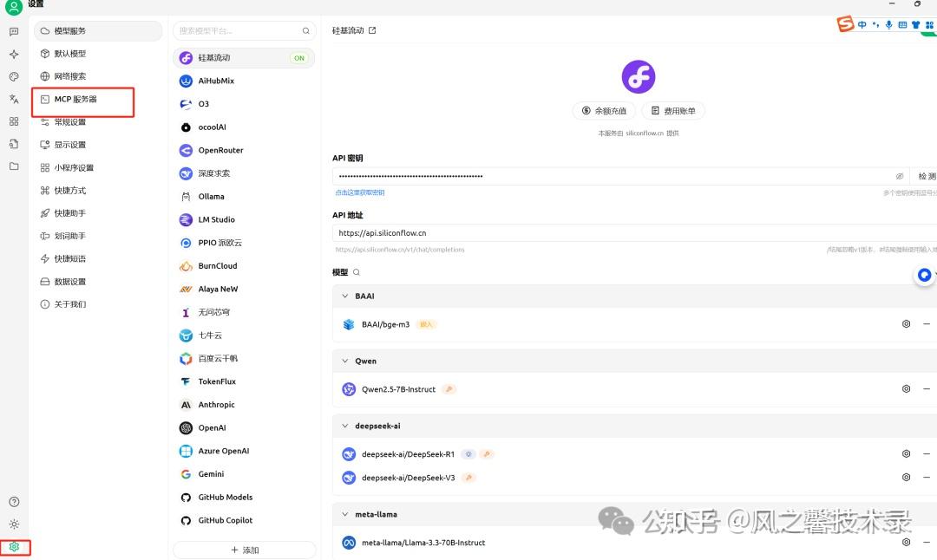Select LM Studio provider
937x560 pixels.
click(x=244, y=219)
